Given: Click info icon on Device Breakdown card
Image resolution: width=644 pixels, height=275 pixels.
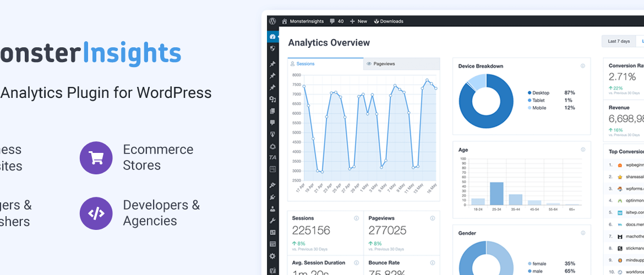Looking at the screenshot, I should (x=583, y=65).
